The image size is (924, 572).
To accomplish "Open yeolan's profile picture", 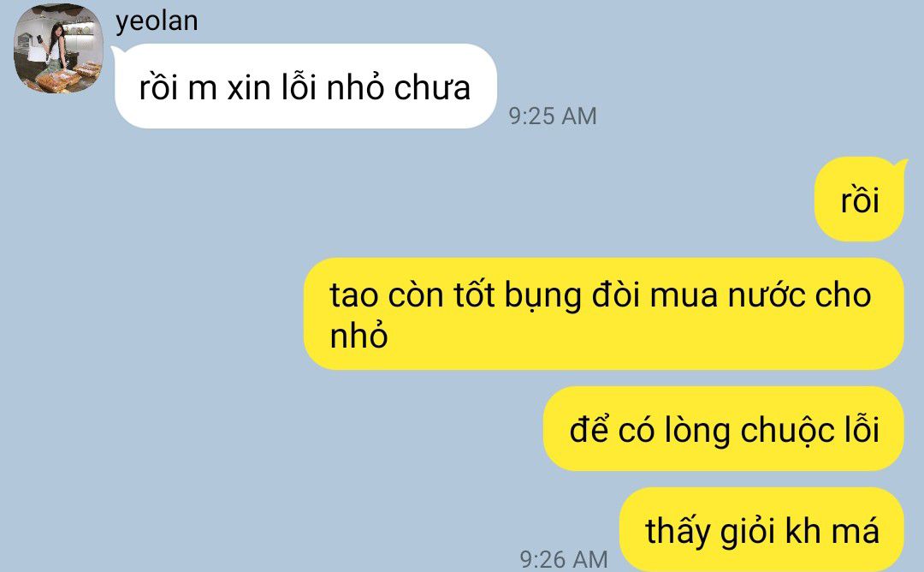I will pyautogui.click(x=58, y=48).
